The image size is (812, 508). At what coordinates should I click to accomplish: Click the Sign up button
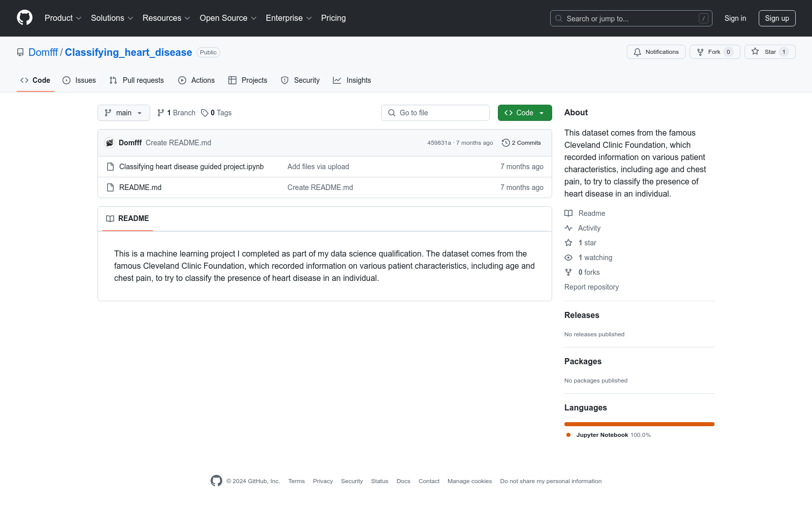click(x=777, y=18)
